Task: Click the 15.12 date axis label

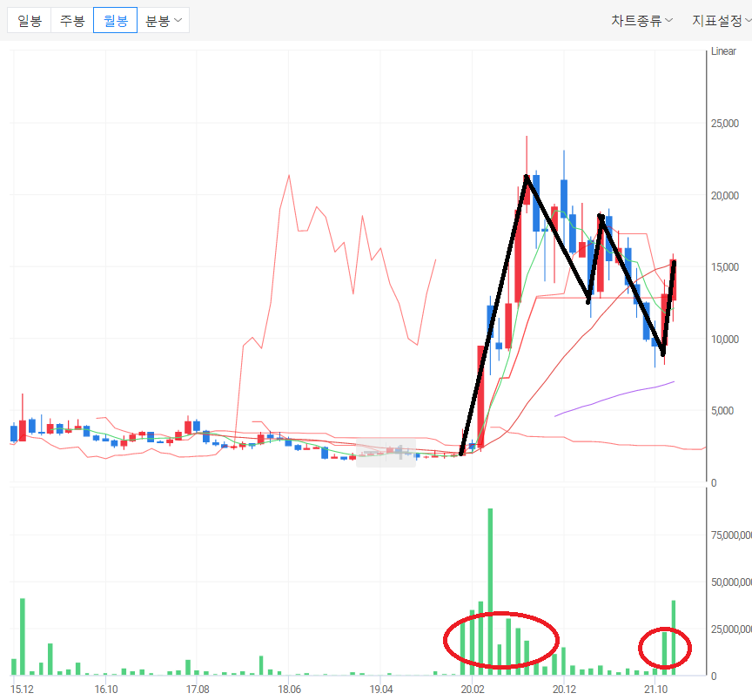Action: coord(22,690)
